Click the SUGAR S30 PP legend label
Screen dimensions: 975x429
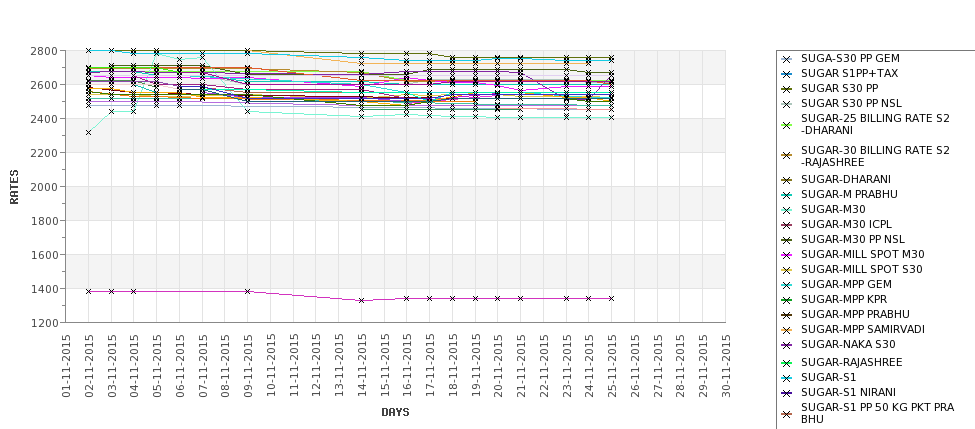point(839,88)
